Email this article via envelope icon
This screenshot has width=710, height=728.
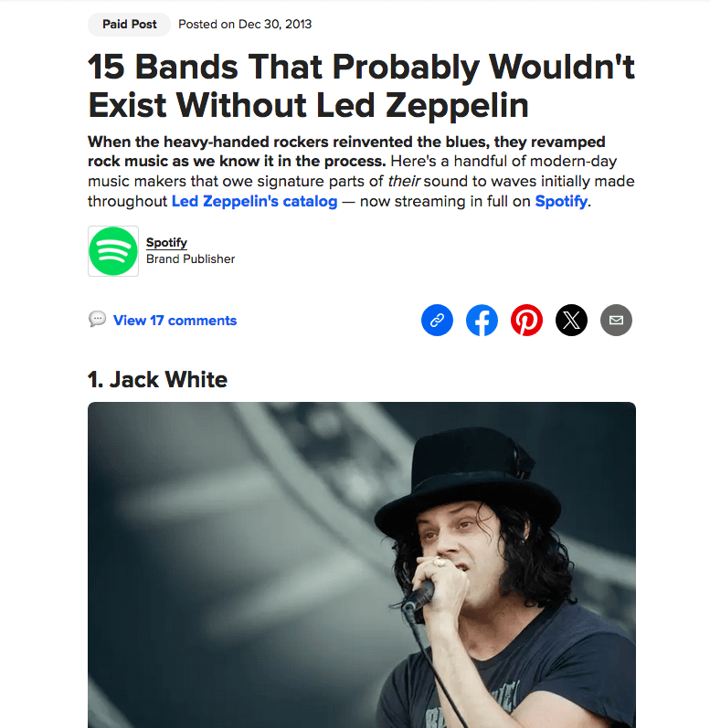[x=616, y=320]
